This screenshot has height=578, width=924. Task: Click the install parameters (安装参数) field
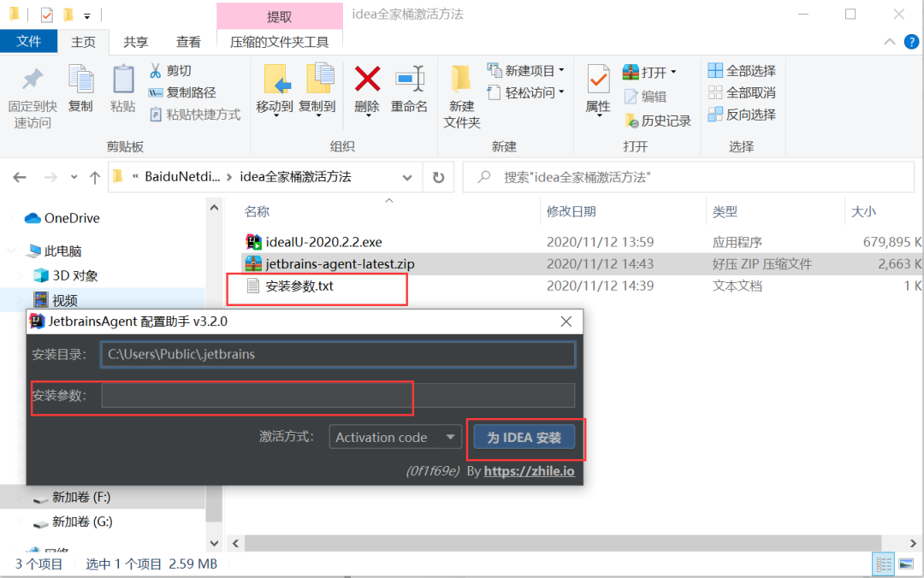[x=338, y=395]
